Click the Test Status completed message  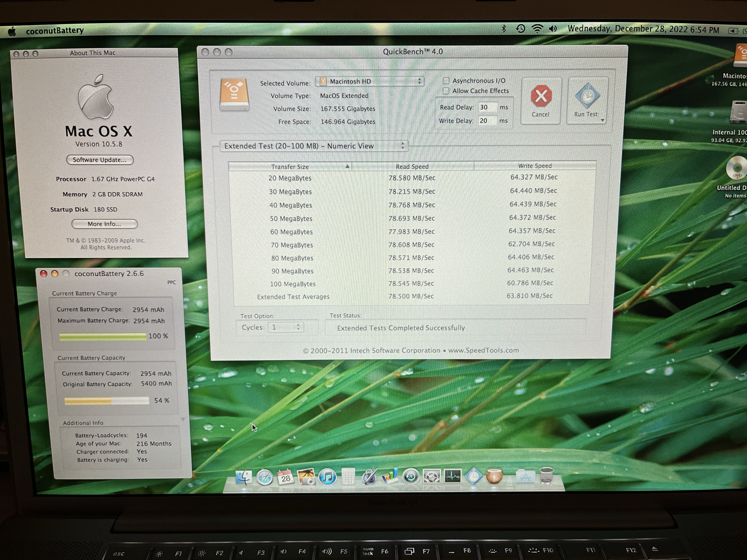click(401, 328)
